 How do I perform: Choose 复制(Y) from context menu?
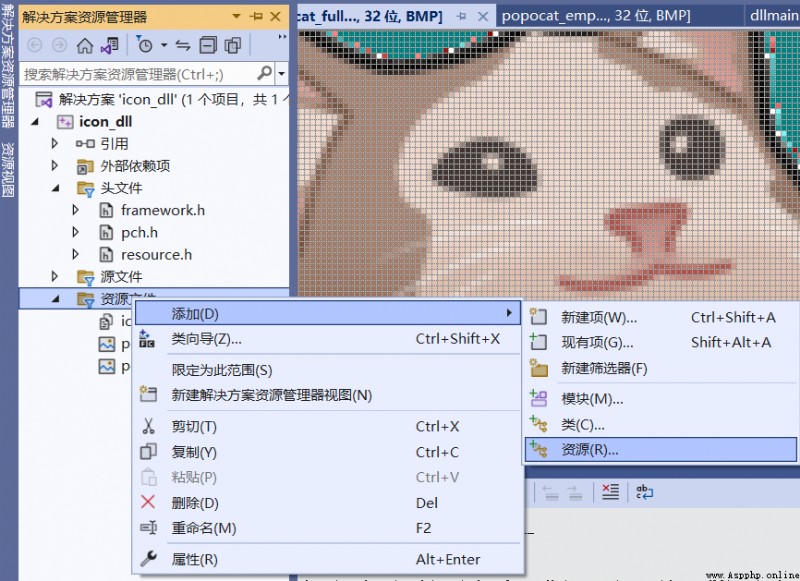[328, 452]
